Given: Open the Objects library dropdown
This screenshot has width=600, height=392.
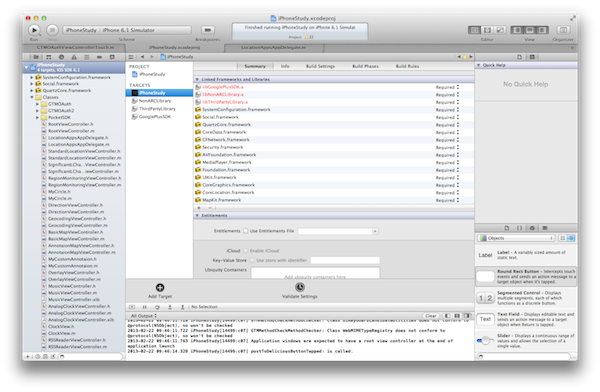Looking at the screenshot, I should 516,238.
